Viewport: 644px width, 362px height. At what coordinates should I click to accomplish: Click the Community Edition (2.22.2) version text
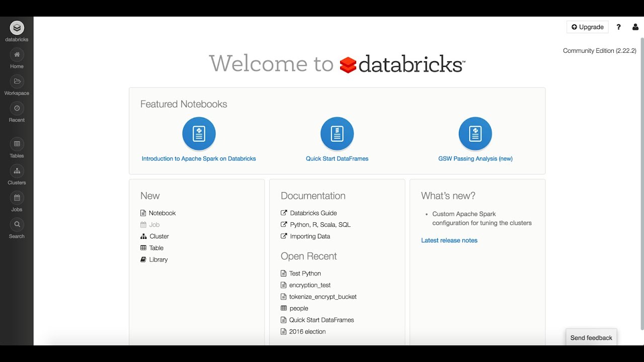[600, 51]
